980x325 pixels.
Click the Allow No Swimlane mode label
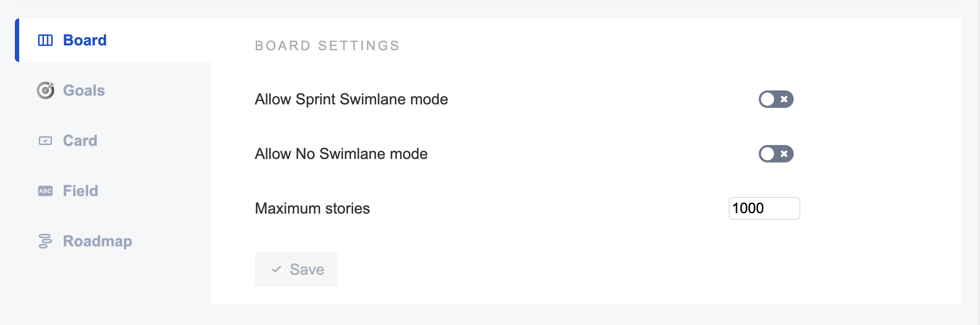pos(341,154)
